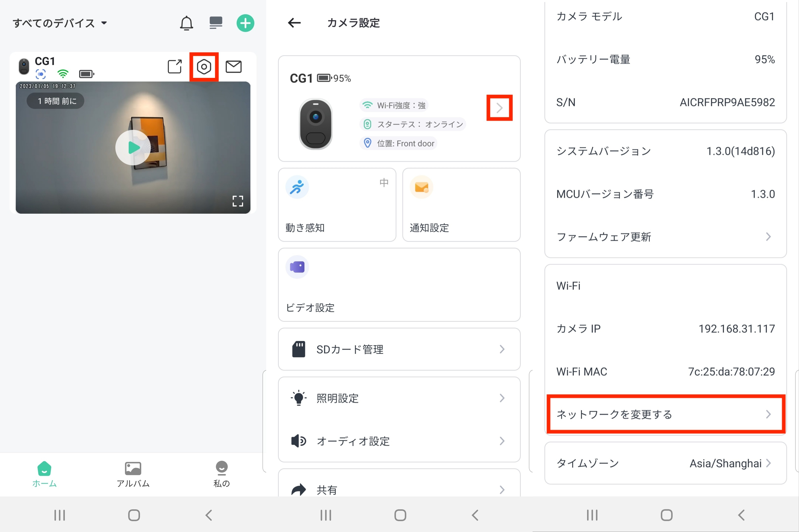The width and height of the screenshot is (799, 532).
Task: Tap Android home button on settings screen
Action: pyautogui.click(x=400, y=515)
